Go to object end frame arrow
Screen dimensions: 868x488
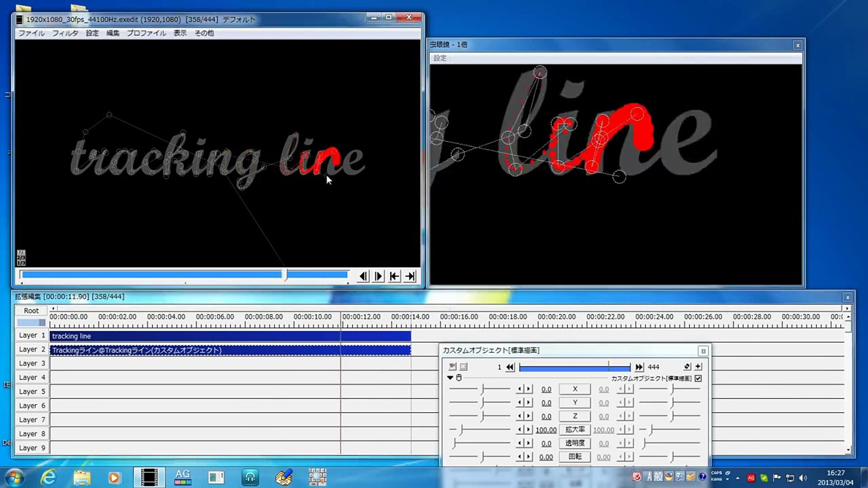(639, 367)
